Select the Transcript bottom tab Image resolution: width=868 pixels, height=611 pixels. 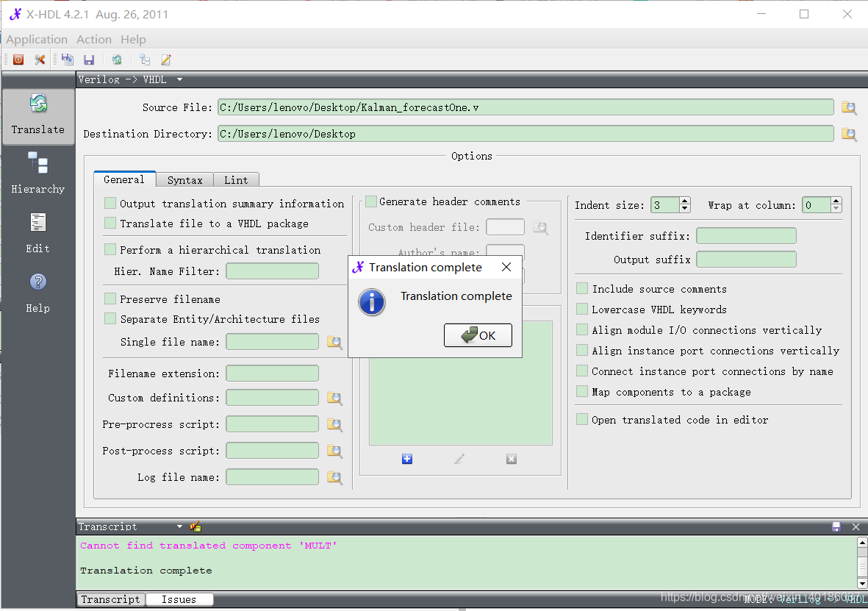pos(111,599)
